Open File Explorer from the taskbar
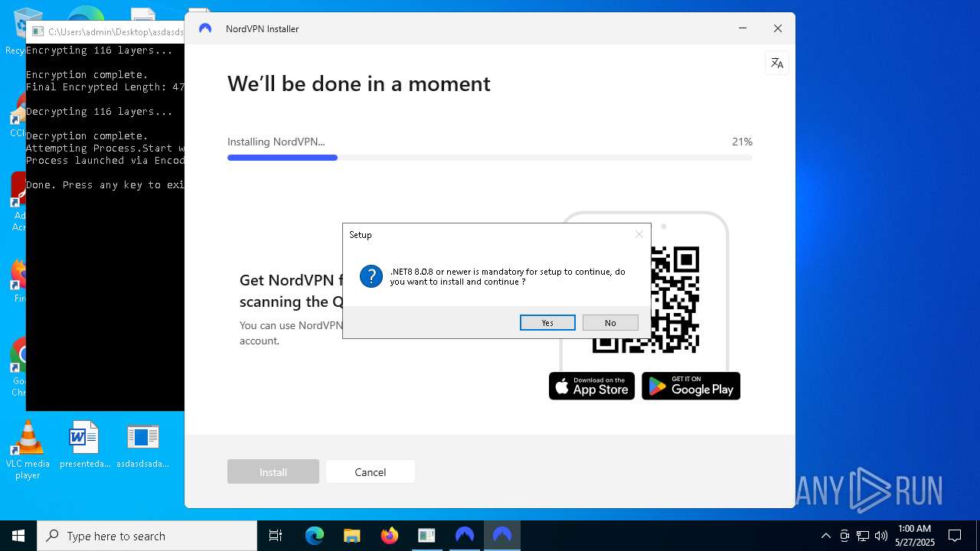The image size is (980, 551). tap(352, 536)
